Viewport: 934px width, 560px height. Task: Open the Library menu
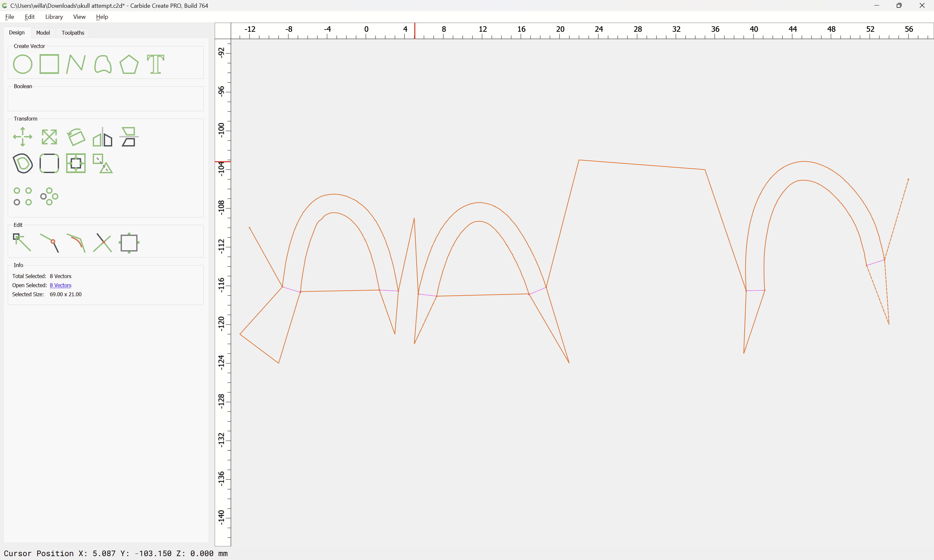coord(54,17)
